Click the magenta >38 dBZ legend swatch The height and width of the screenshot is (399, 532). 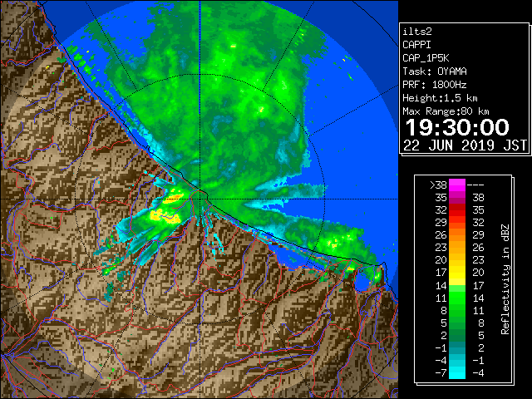point(457,185)
